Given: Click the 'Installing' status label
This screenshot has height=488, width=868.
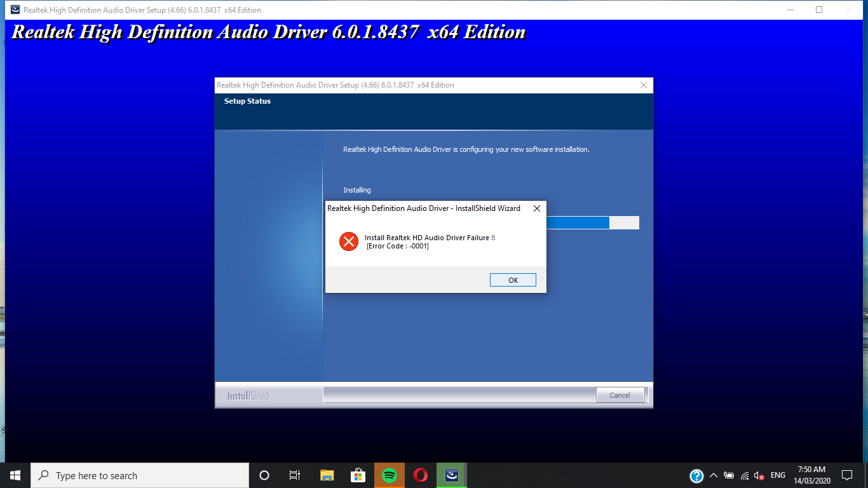Looking at the screenshot, I should click(x=357, y=190).
